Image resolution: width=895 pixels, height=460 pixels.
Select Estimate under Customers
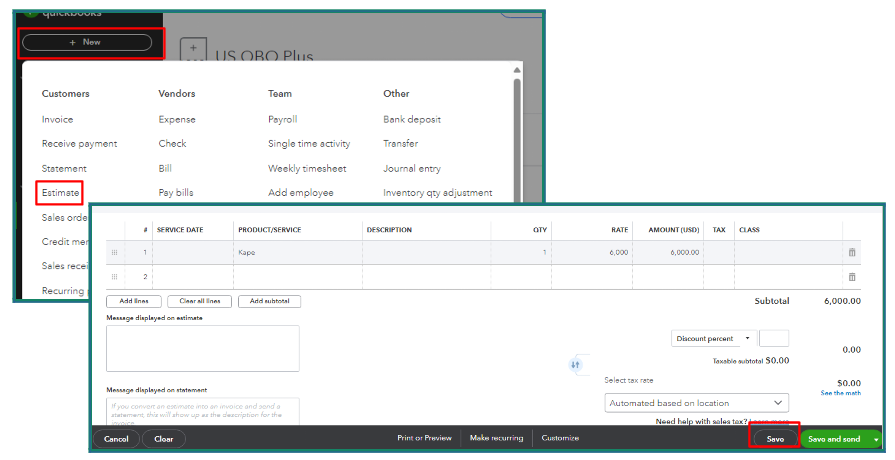click(60, 193)
